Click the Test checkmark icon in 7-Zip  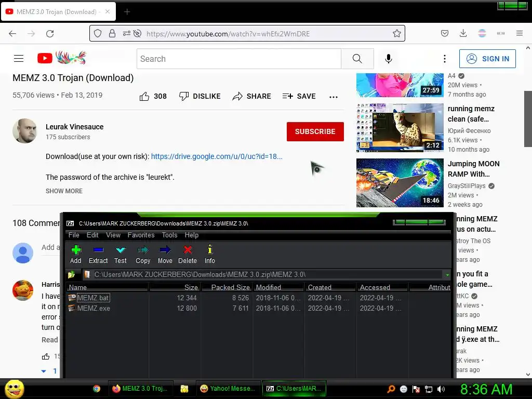121,250
